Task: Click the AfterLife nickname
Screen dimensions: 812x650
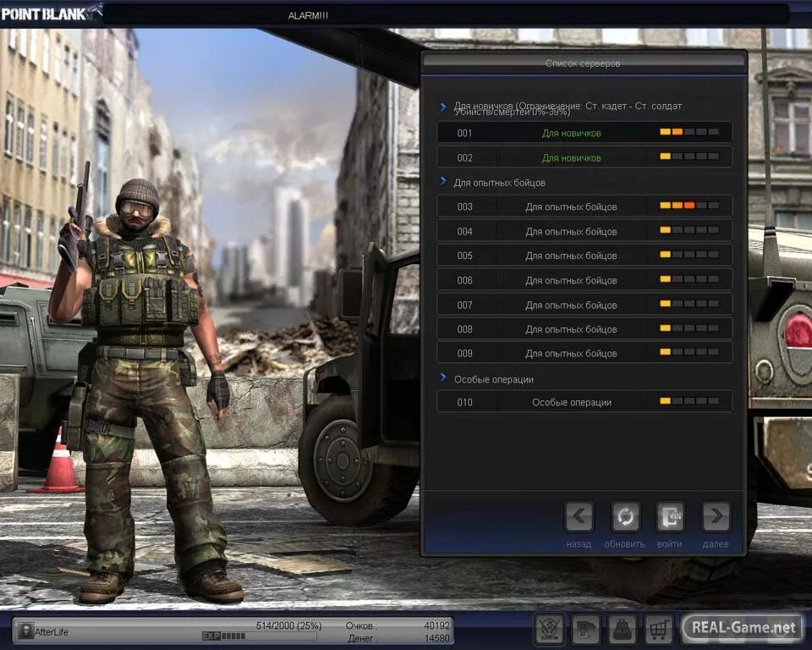Action: point(52,632)
